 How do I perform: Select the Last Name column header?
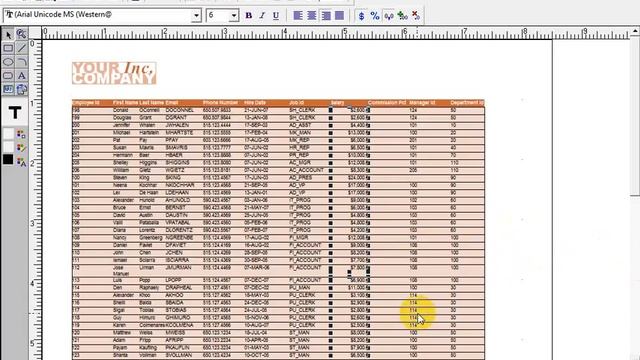(x=151, y=102)
